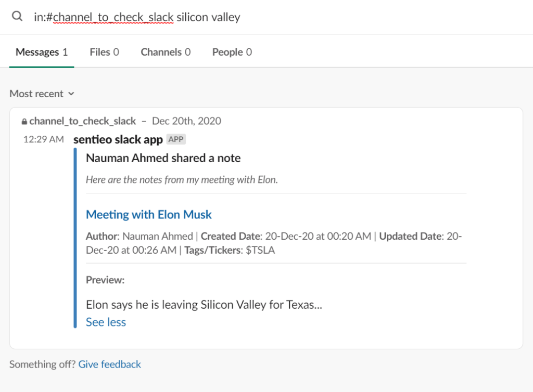Screen dimensions: 533x392
Task: Click the 12:29 AM timestamp
Action: (44, 139)
